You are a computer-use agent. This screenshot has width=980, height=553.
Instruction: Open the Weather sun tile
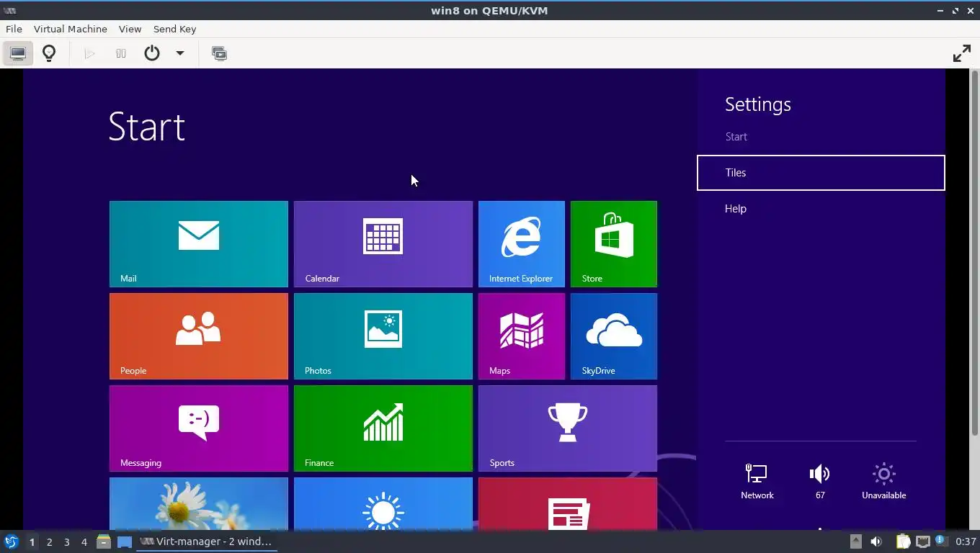point(383,504)
